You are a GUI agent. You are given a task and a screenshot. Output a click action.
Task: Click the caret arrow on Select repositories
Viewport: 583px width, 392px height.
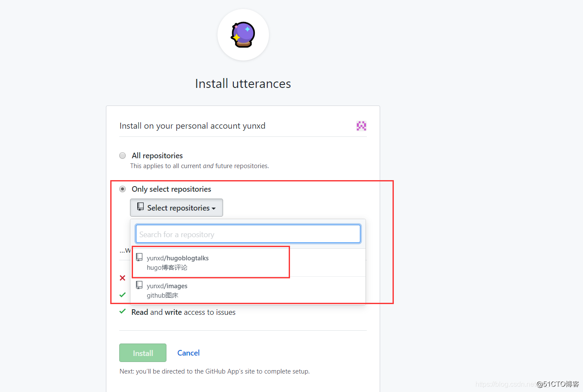click(214, 208)
